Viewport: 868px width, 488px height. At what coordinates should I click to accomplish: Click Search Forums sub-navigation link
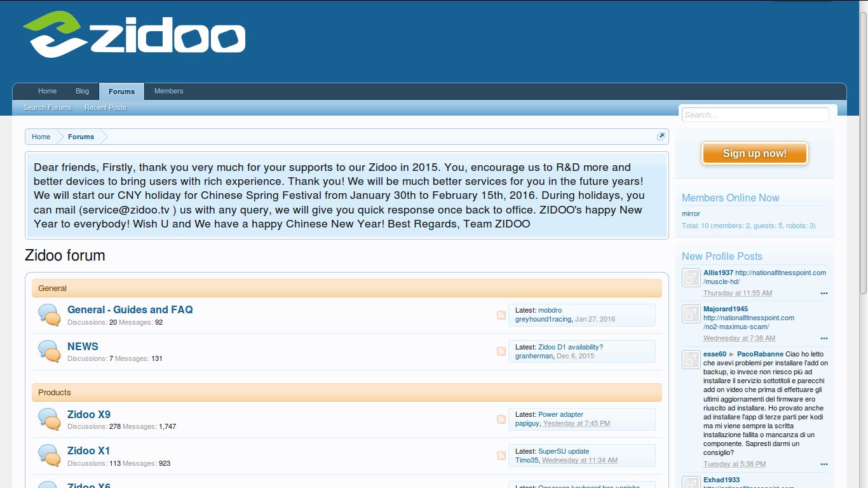[x=48, y=108]
